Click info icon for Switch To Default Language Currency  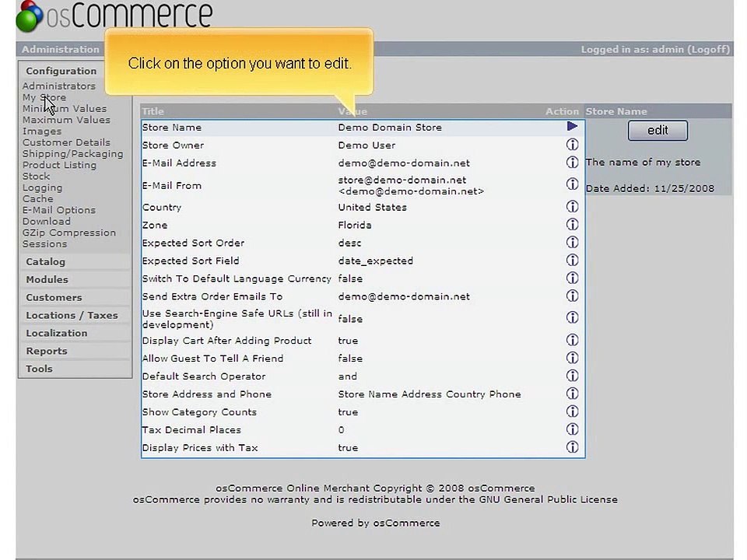pyautogui.click(x=572, y=278)
